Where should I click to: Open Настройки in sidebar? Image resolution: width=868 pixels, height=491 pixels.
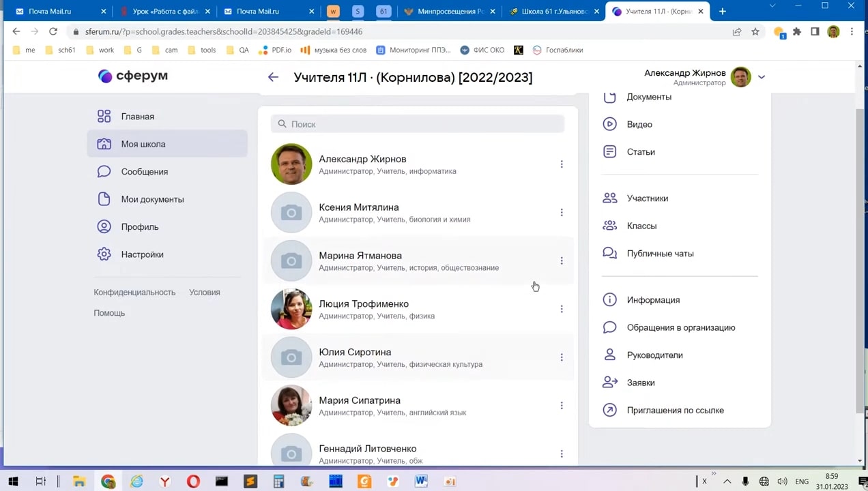(167, 254)
